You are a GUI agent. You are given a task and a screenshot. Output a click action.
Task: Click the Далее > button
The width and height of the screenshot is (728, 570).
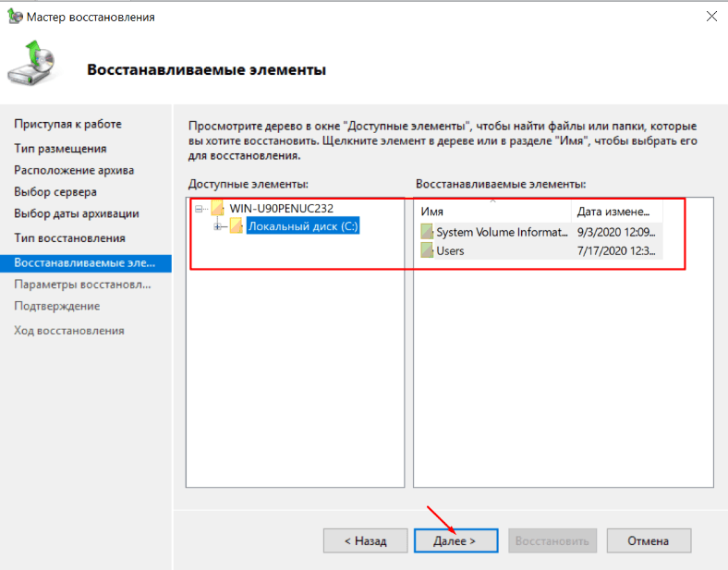click(456, 540)
